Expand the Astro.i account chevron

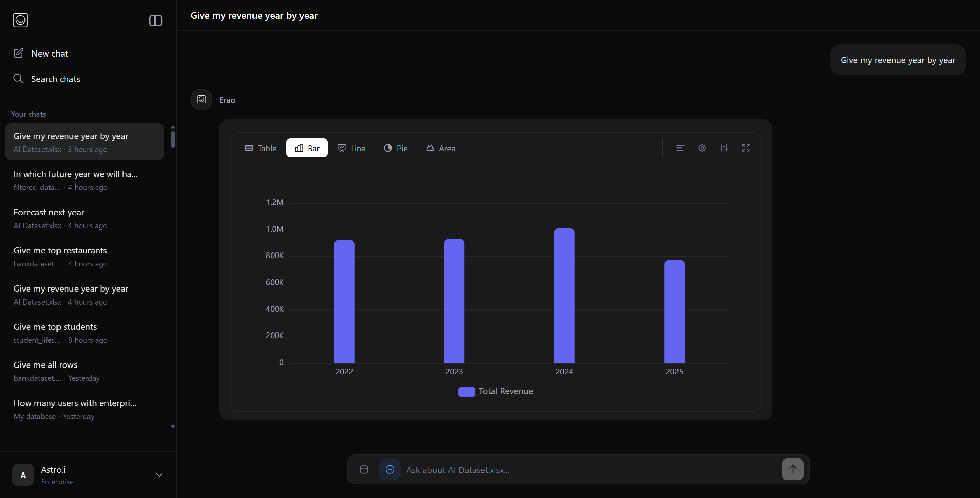[159, 475]
